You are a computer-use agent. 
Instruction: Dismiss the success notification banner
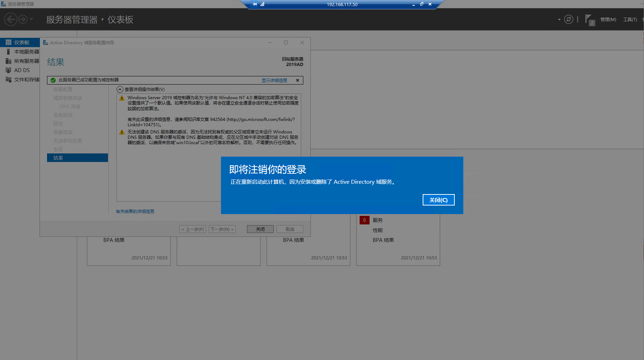(x=298, y=80)
